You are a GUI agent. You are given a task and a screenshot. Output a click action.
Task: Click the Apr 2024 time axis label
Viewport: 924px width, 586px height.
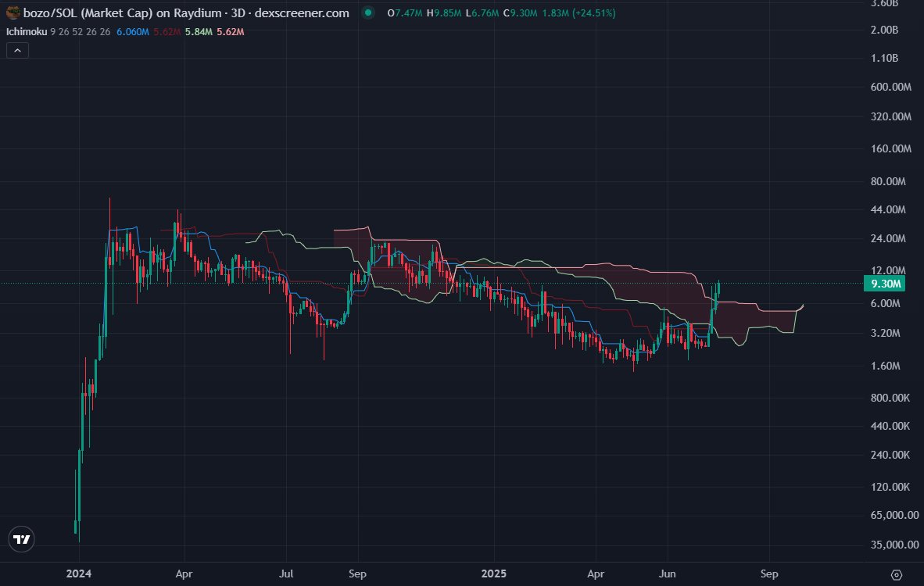pyautogui.click(x=184, y=573)
